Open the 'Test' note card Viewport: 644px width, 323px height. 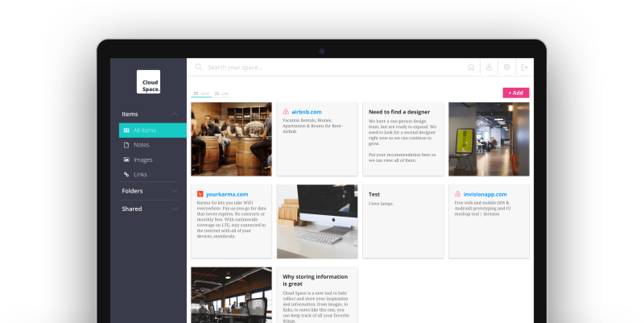[x=403, y=222]
